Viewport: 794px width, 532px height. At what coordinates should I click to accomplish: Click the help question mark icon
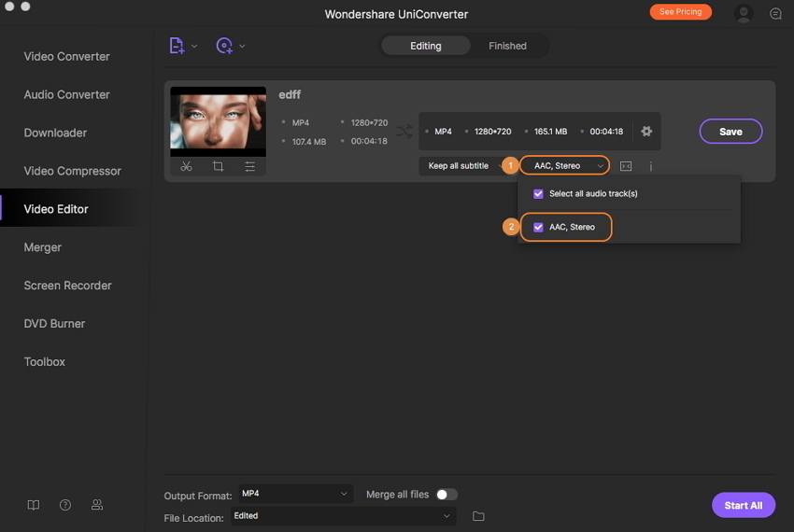(x=65, y=505)
